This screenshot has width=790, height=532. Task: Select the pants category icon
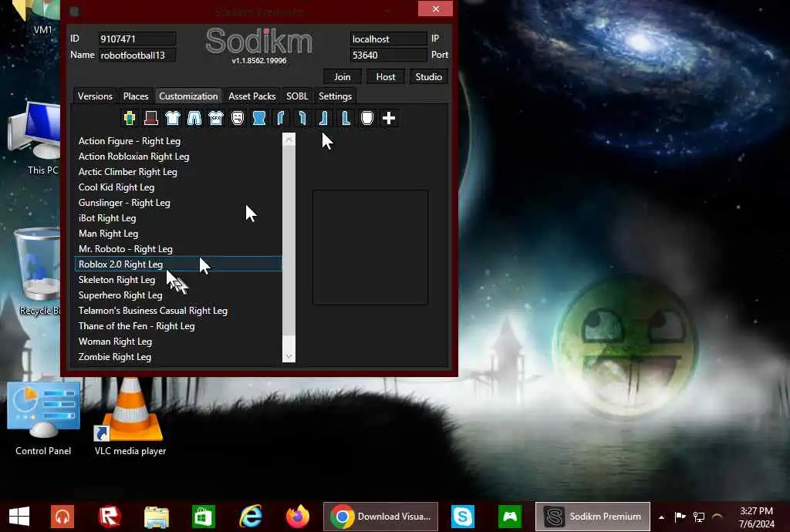tap(194, 118)
